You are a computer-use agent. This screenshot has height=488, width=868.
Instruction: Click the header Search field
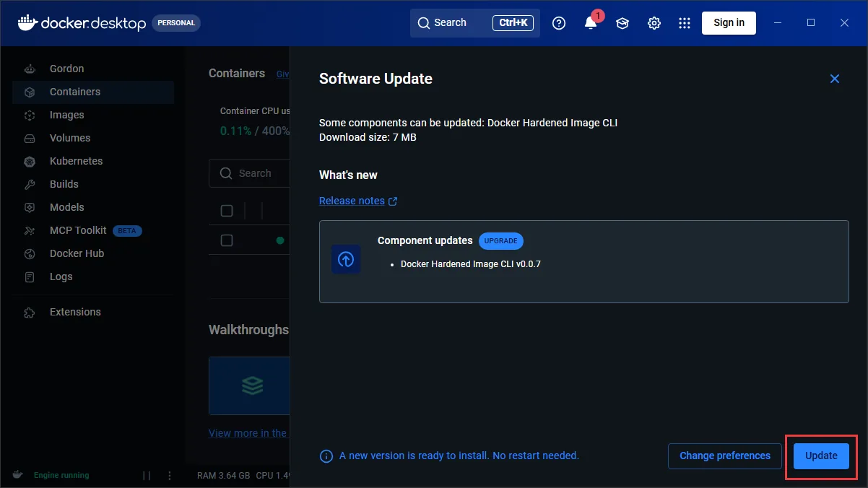click(x=474, y=23)
